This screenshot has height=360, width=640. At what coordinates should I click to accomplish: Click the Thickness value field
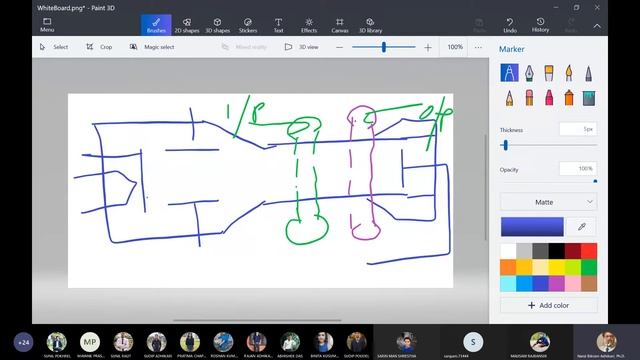click(x=578, y=129)
